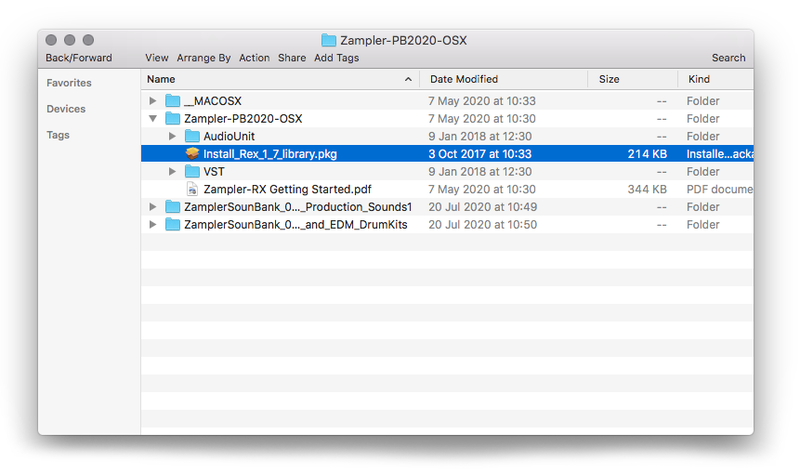Open the Share menu
The width and height of the screenshot is (800, 473).
point(292,58)
